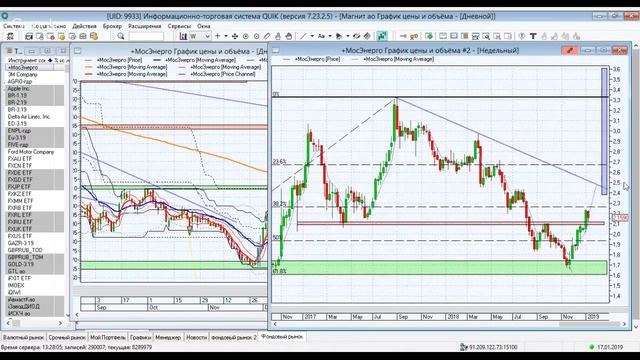Toggle the highlighted green chart mode button
Screen dimensions: 640x360
(382, 36)
